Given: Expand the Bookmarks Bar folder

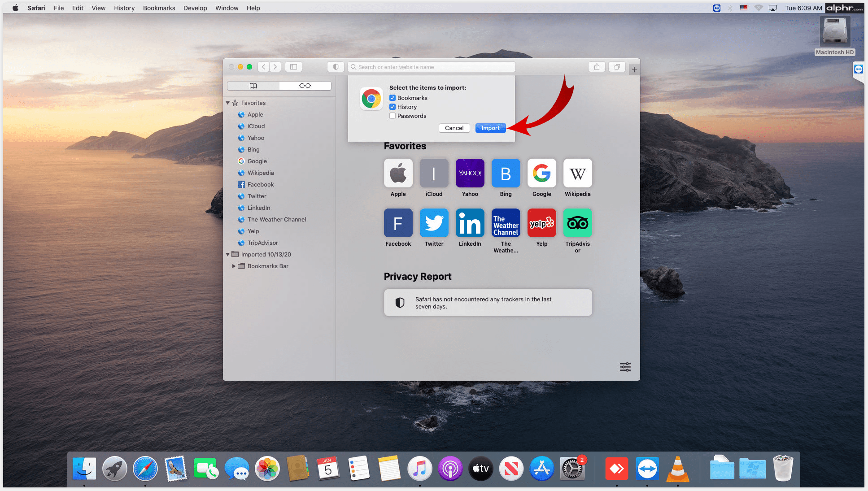Looking at the screenshot, I should pos(234,266).
